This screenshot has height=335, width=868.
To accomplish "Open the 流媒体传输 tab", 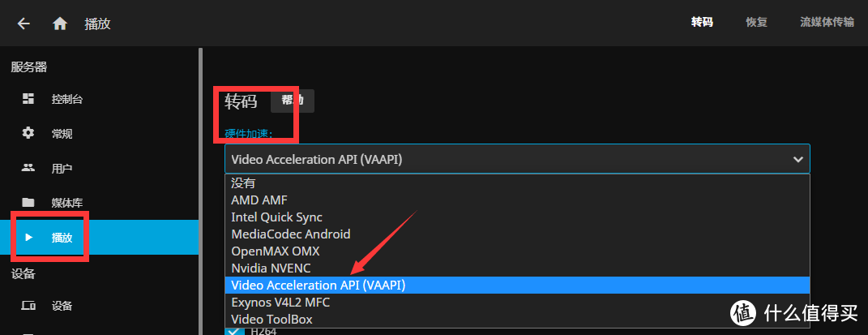I will tap(827, 23).
